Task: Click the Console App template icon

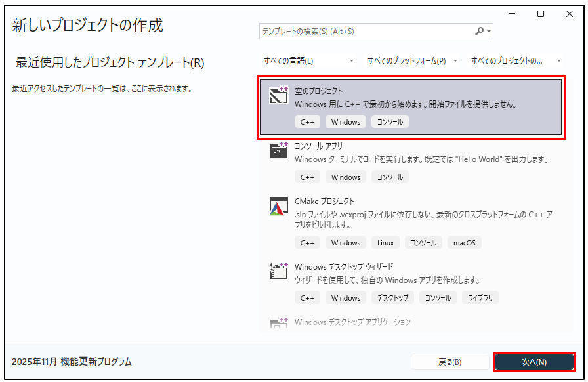Action: (x=279, y=150)
